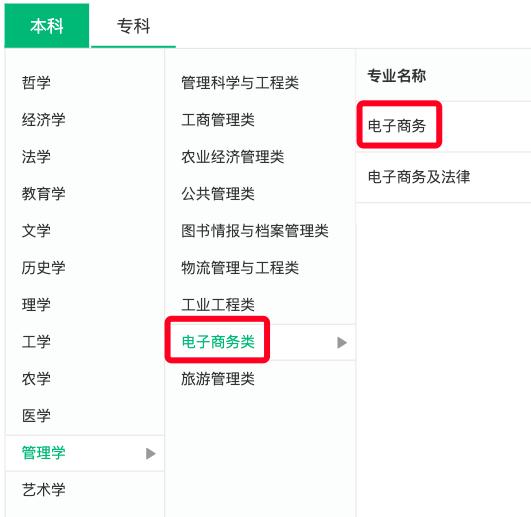Open the 电子商务 major link

(x=397, y=126)
